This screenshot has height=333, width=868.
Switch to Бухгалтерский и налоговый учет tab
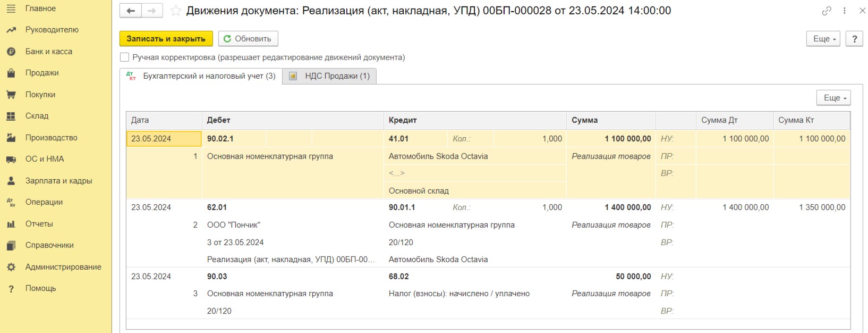(201, 76)
